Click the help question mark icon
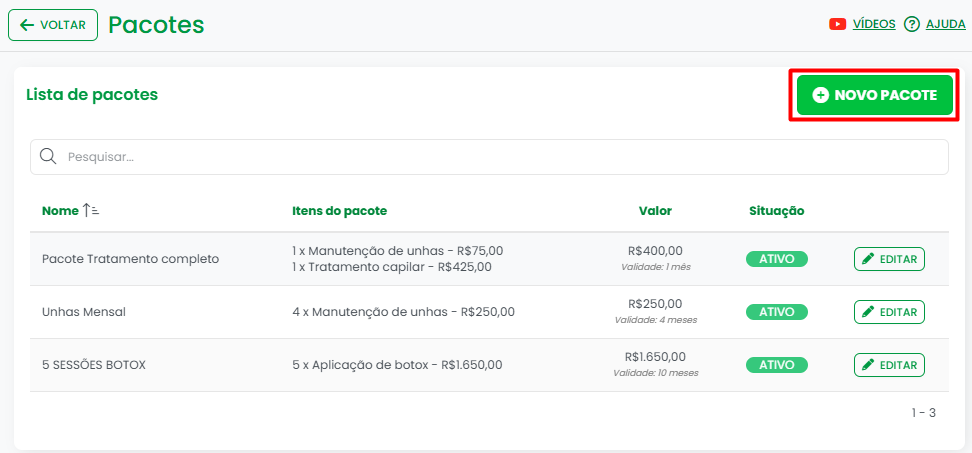The image size is (972, 453). tap(911, 25)
